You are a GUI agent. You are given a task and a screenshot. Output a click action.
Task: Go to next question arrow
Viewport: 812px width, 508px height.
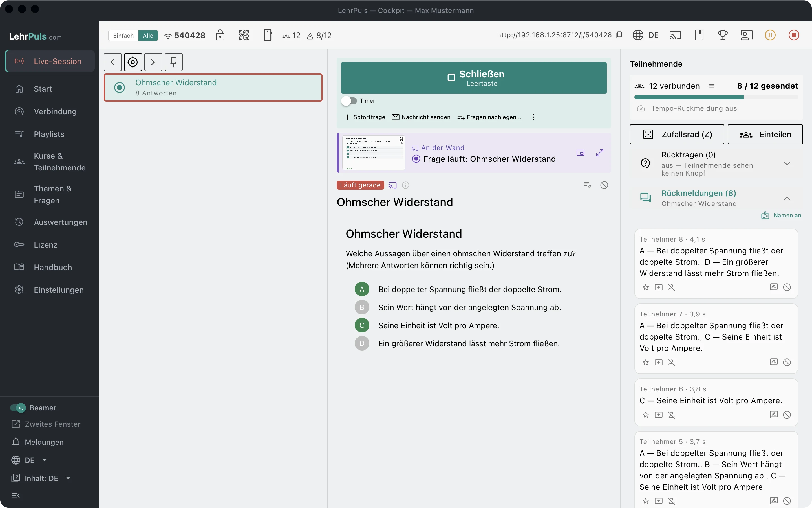[153, 62]
